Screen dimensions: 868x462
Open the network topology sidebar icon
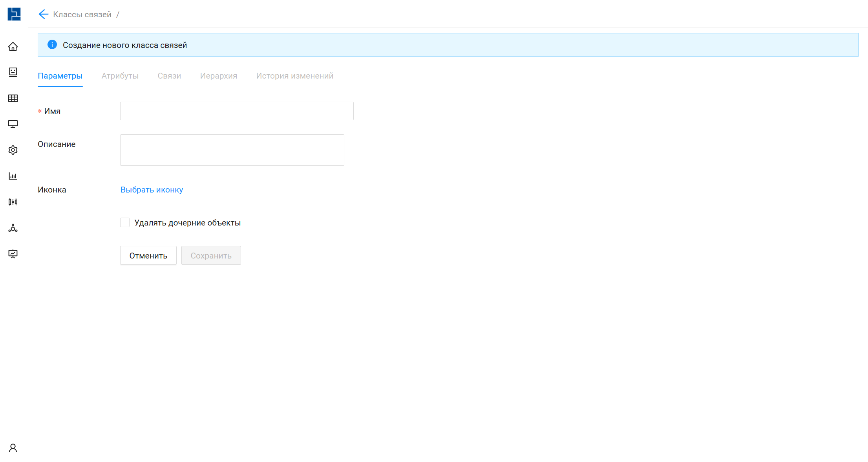pos(13,228)
